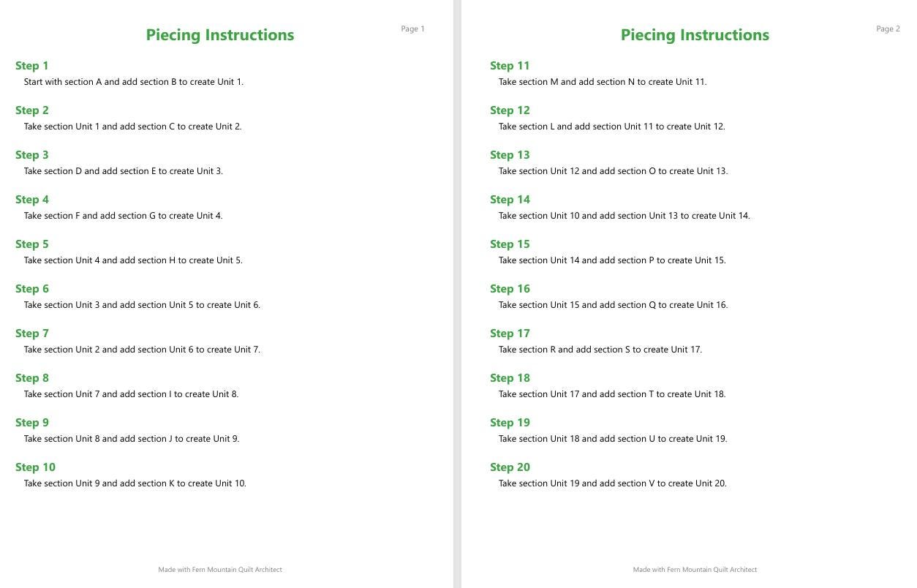
Task: Click the right Piecing Instructions title
Action: pyautogui.click(x=695, y=35)
